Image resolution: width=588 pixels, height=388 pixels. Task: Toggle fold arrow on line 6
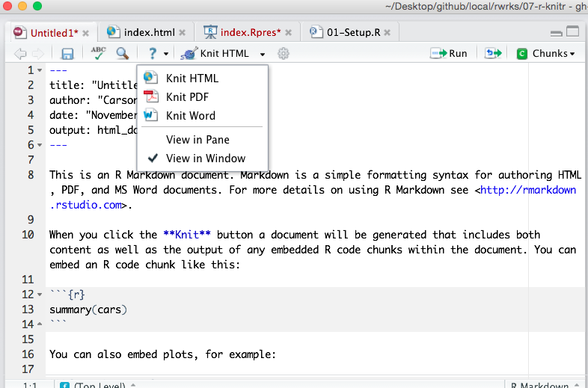40,145
